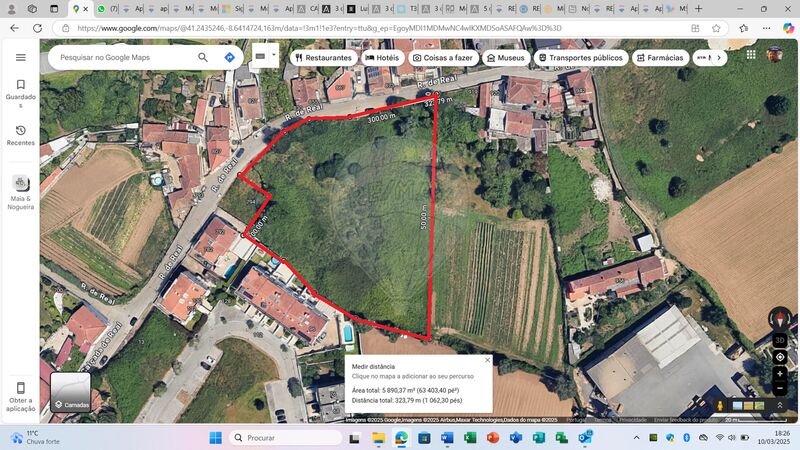
Task: Select the Farmácias category chip
Action: 661,58
